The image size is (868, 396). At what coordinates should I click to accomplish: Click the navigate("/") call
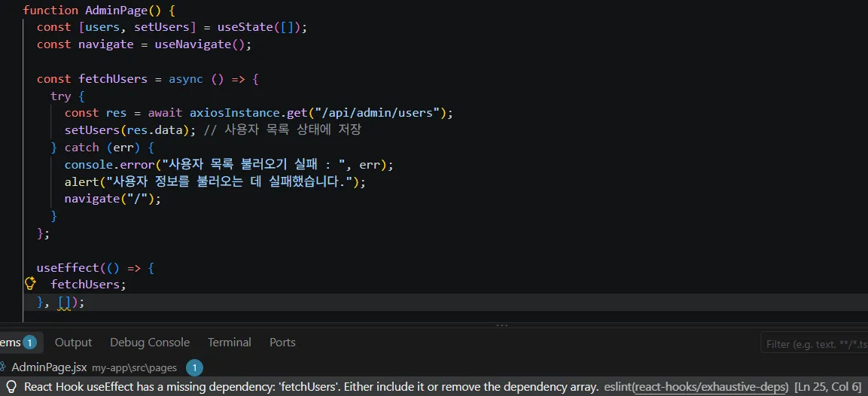coord(113,199)
